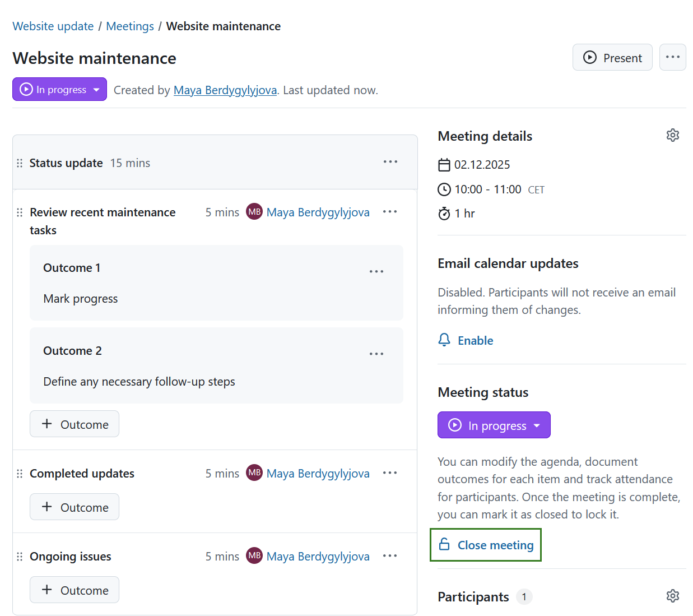Open Outcome 1 more options menu

click(376, 271)
